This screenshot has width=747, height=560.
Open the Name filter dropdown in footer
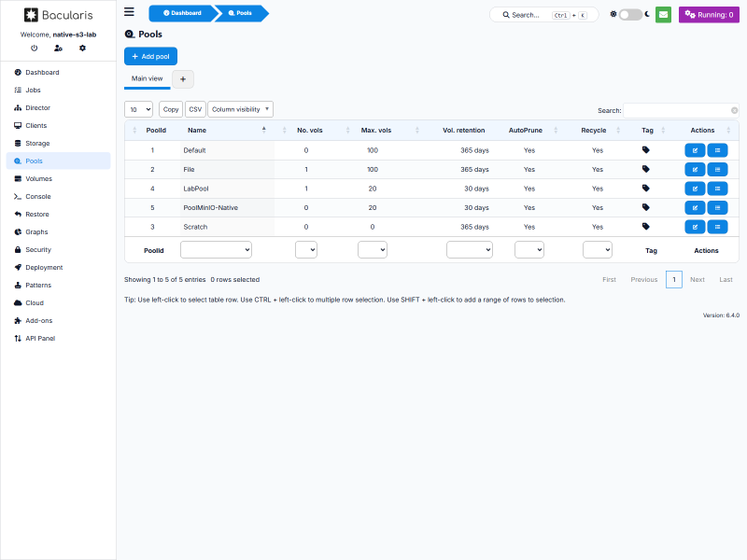tap(216, 249)
